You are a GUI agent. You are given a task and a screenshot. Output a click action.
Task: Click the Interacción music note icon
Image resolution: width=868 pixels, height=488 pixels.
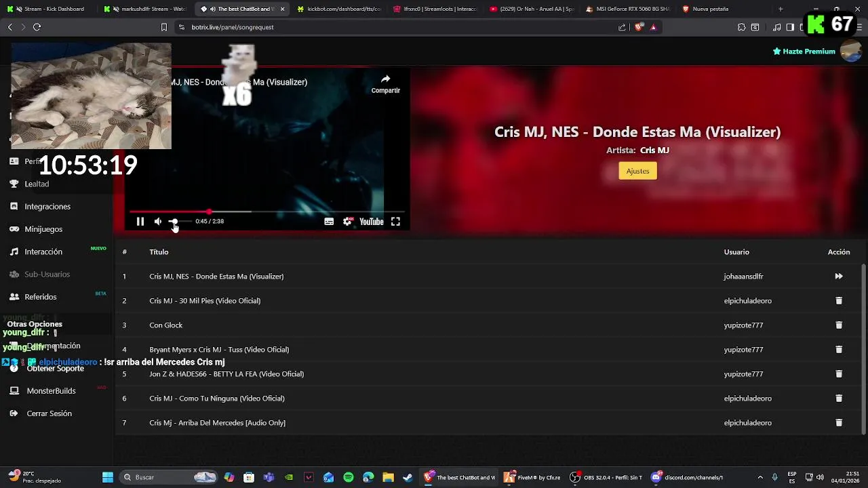click(14, 251)
